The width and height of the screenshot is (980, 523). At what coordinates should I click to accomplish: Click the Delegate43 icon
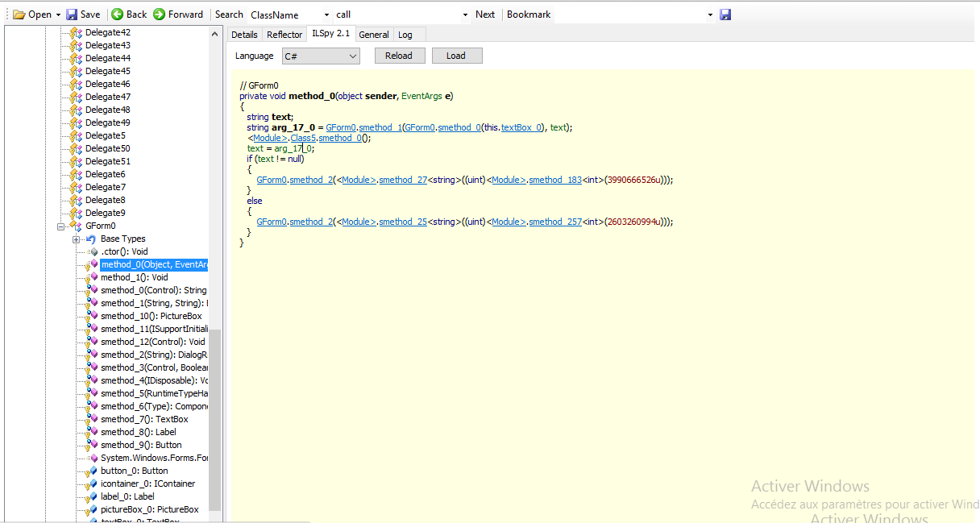coord(76,45)
